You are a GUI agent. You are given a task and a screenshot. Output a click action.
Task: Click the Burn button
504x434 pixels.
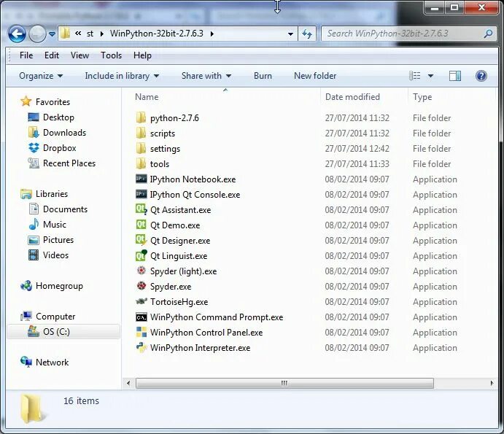click(263, 76)
